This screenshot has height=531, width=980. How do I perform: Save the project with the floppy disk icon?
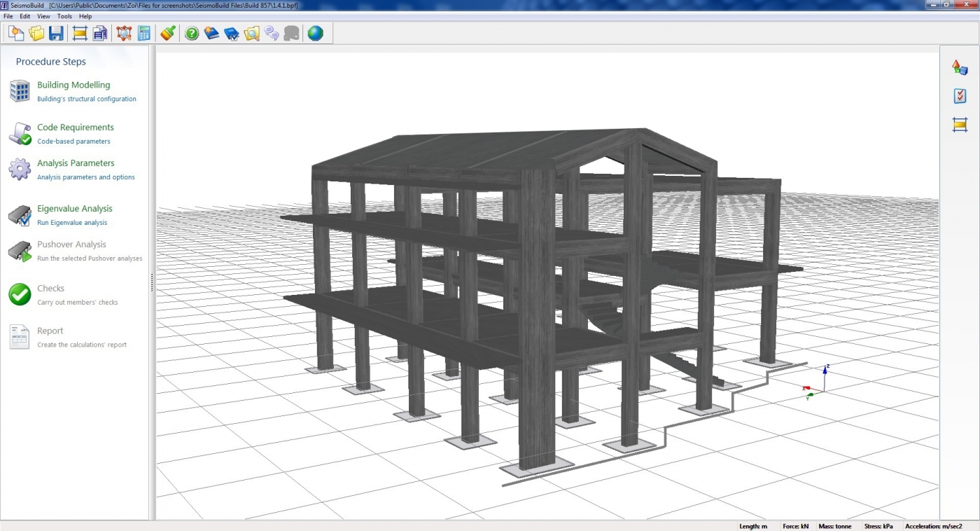(x=56, y=33)
